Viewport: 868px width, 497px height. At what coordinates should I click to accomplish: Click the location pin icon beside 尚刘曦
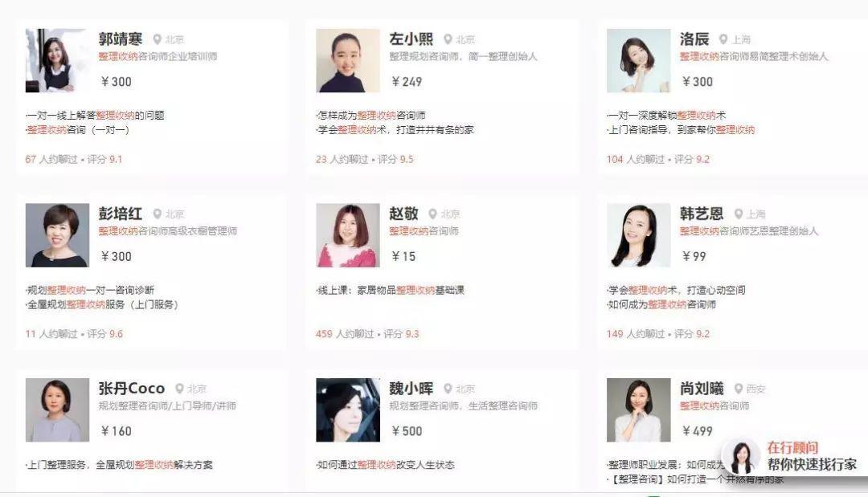tap(739, 389)
